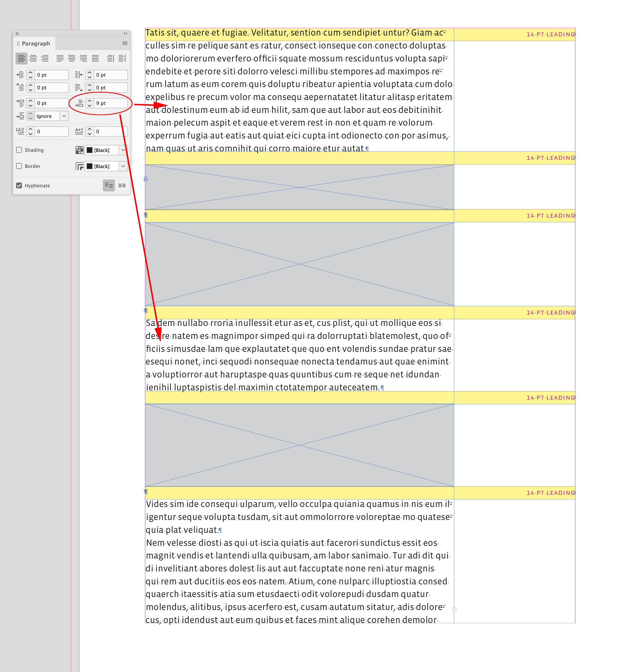Increase space after with the up stepper
638x672 pixels.
pyautogui.click(x=89, y=101)
